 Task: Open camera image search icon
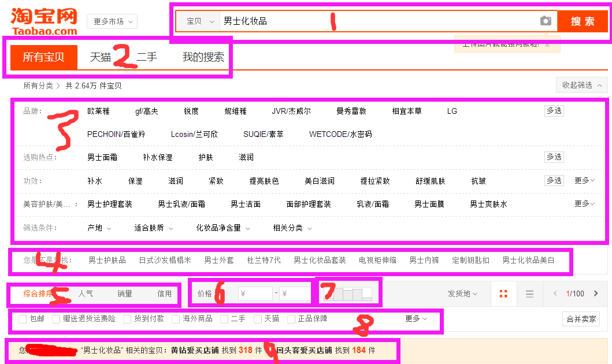(546, 21)
